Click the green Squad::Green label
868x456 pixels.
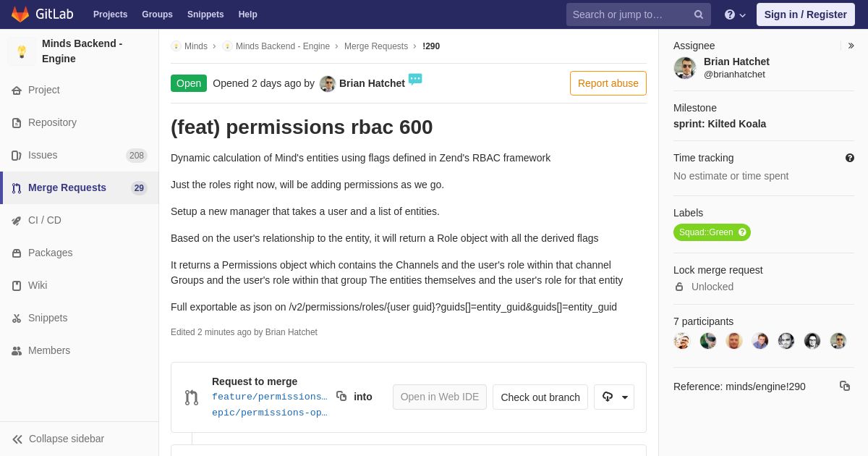(x=705, y=232)
